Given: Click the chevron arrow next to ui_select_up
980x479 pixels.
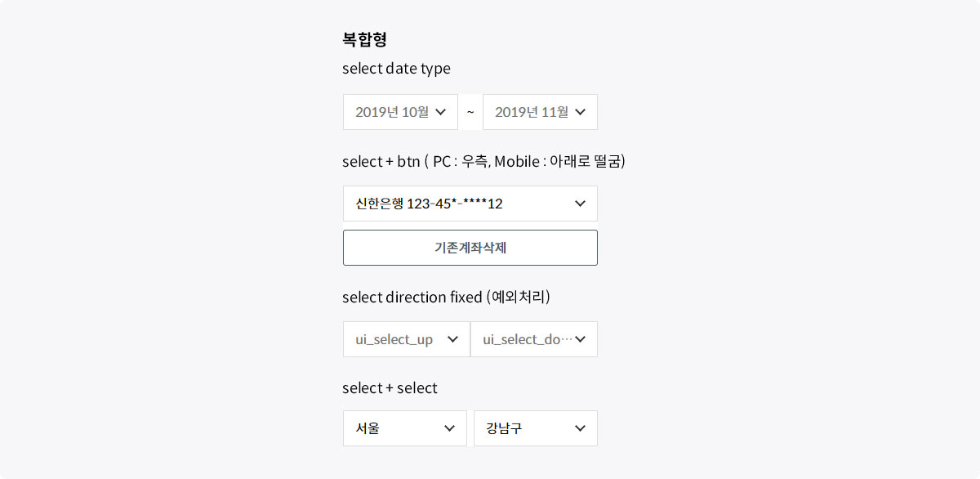Looking at the screenshot, I should pyautogui.click(x=453, y=339).
